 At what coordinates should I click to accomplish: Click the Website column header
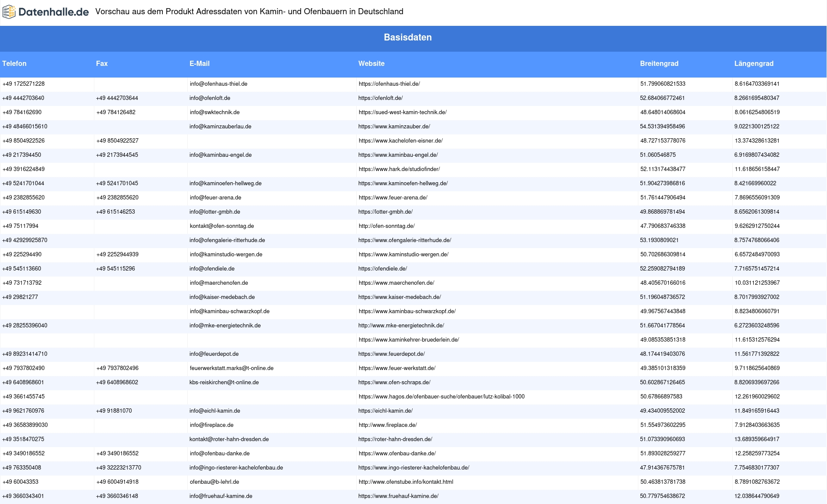click(x=371, y=63)
